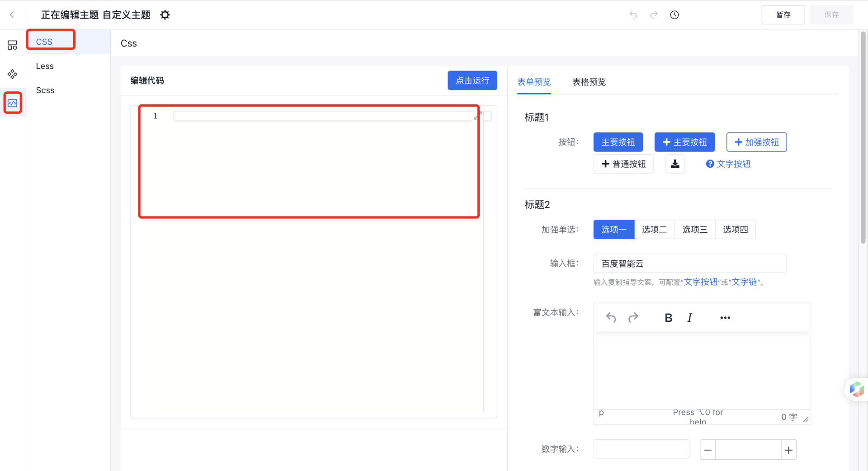Click the 暂存 button
This screenshot has height=471, width=868.
783,15
